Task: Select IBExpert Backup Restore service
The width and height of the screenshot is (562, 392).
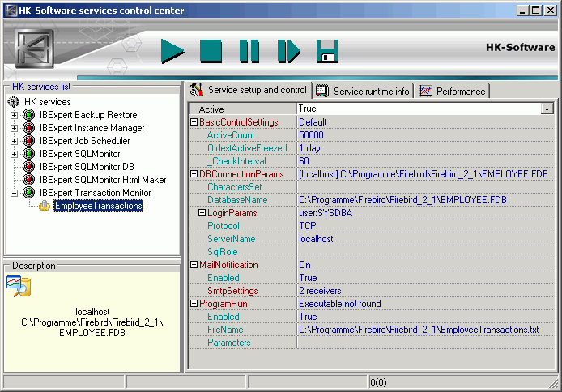Action: click(88, 115)
